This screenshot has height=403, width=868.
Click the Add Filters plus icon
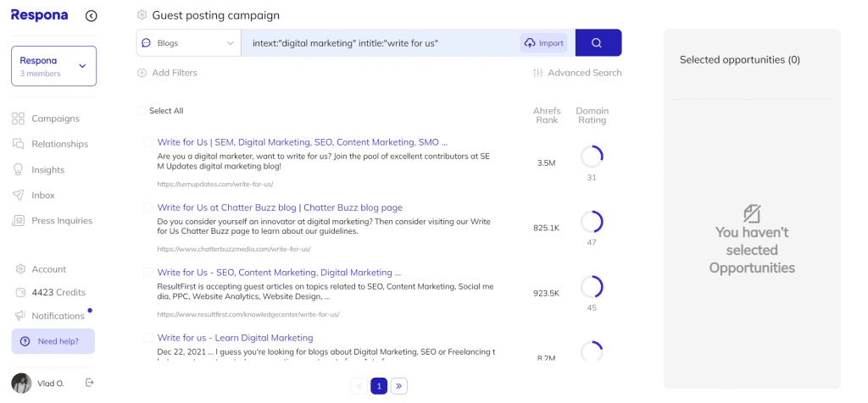(142, 73)
